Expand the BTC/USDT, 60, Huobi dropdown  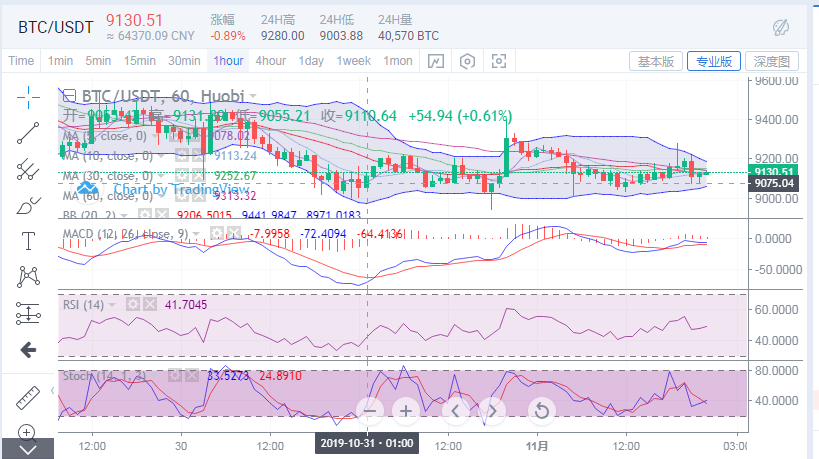click(253, 96)
